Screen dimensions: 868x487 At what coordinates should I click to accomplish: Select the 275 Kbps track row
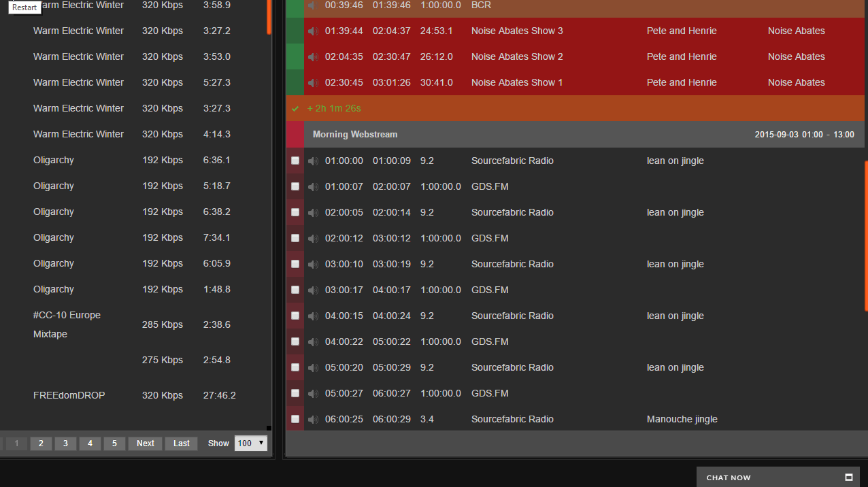pos(136,360)
